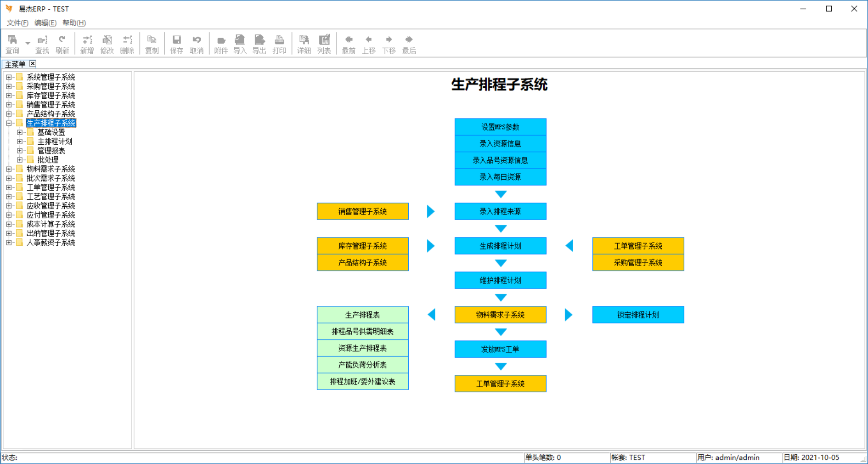
Task: Click the 修改 (Edit) toolbar icon
Action: (x=107, y=44)
